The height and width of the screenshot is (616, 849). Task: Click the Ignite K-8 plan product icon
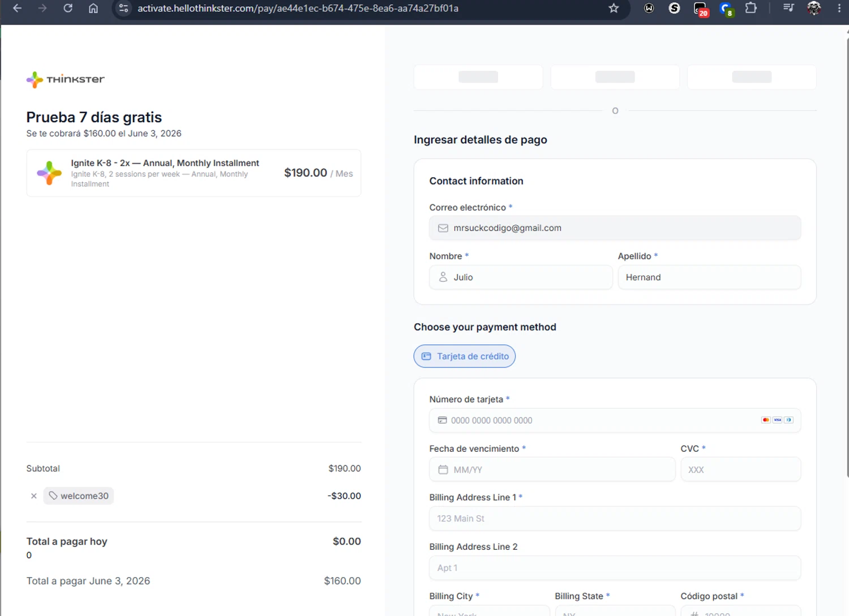(x=49, y=173)
